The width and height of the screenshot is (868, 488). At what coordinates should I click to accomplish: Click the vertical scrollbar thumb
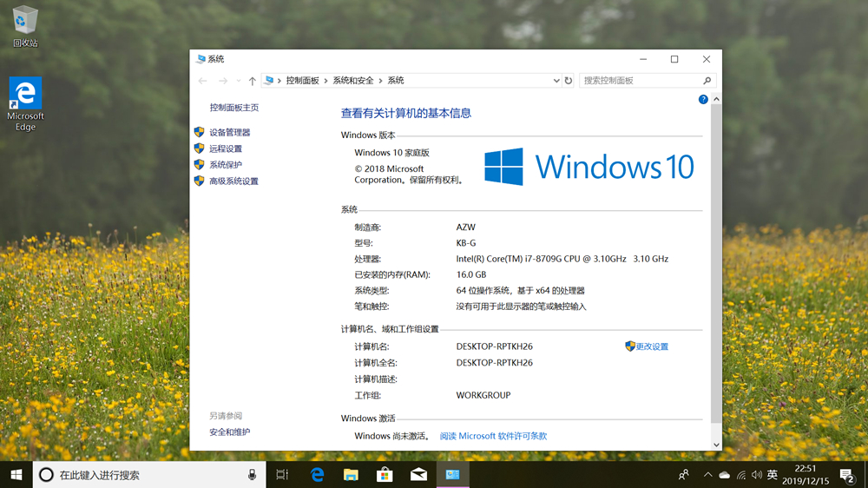pos(716,264)
